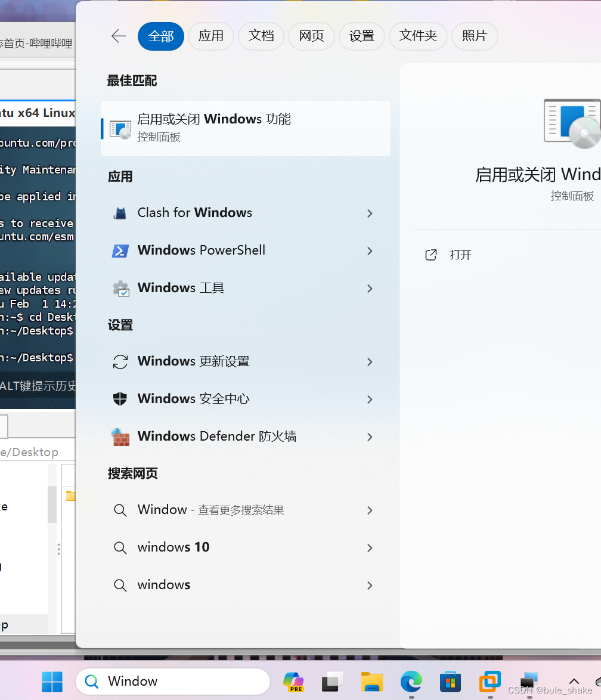Switch to the 照片 filter tab

point(475,36)
